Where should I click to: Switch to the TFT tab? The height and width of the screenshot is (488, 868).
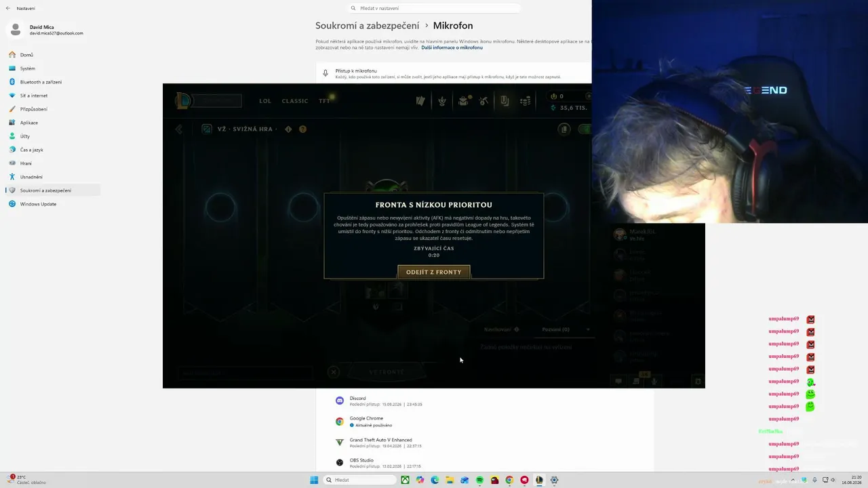[324, 101]
